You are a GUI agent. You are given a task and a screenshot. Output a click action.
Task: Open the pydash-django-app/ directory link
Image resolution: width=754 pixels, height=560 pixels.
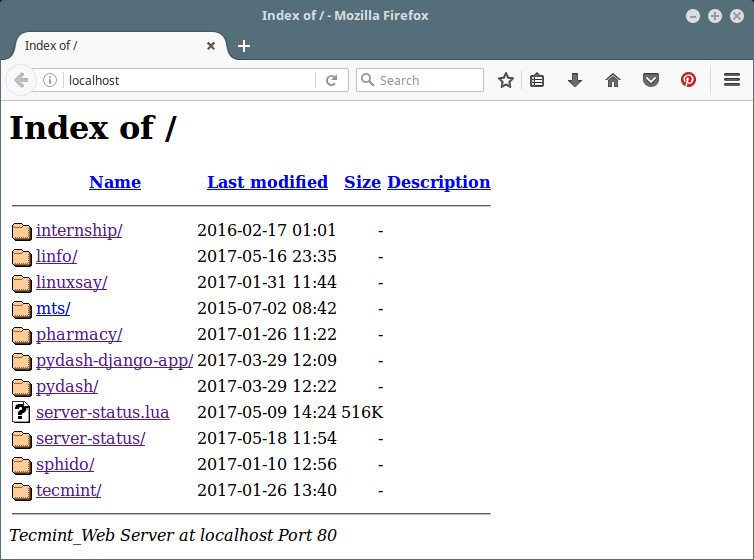pyautogui.click(x=114, y=360)
